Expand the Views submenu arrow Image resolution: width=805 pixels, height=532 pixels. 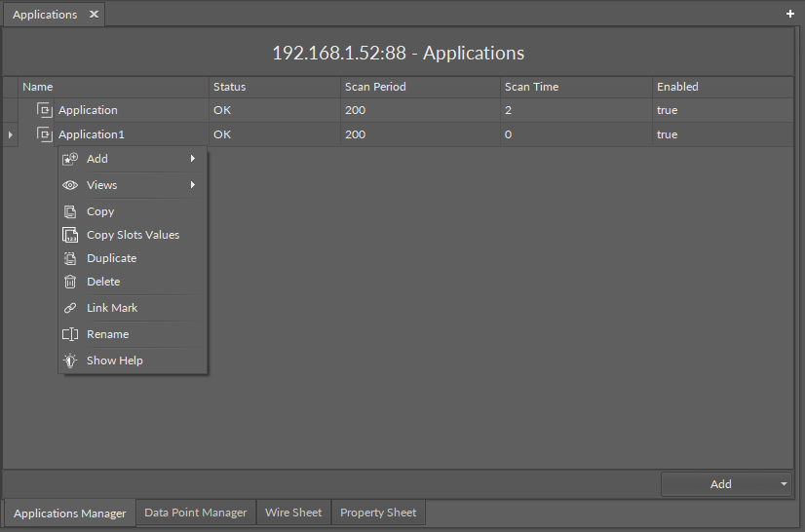(193, 185)
